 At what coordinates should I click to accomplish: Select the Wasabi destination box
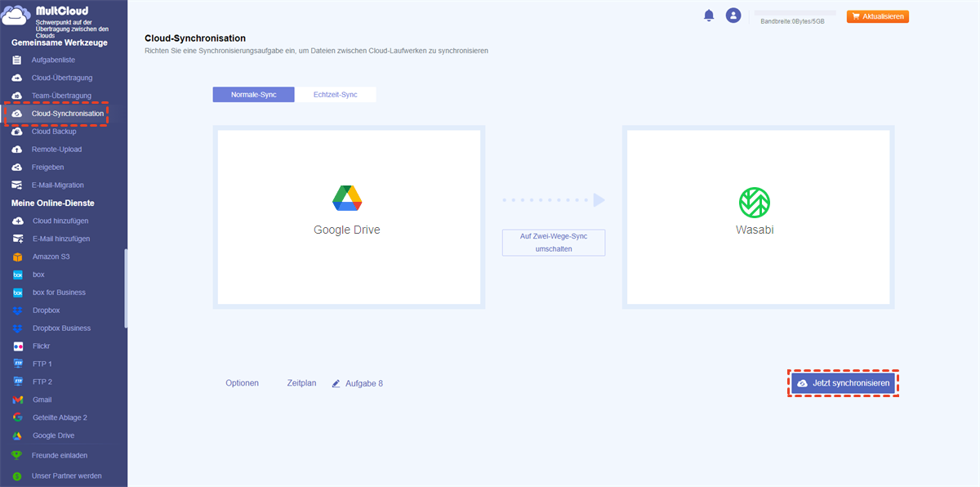point(759,217)
